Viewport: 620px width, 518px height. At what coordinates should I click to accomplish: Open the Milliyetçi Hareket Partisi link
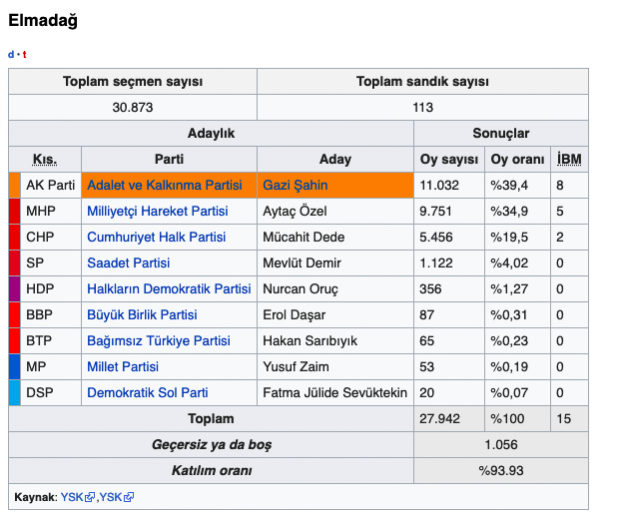[x=157, y=212]
